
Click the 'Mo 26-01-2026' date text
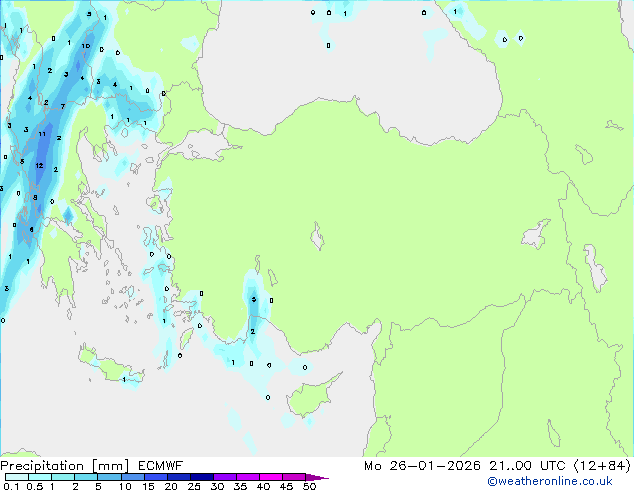point(422,466)
